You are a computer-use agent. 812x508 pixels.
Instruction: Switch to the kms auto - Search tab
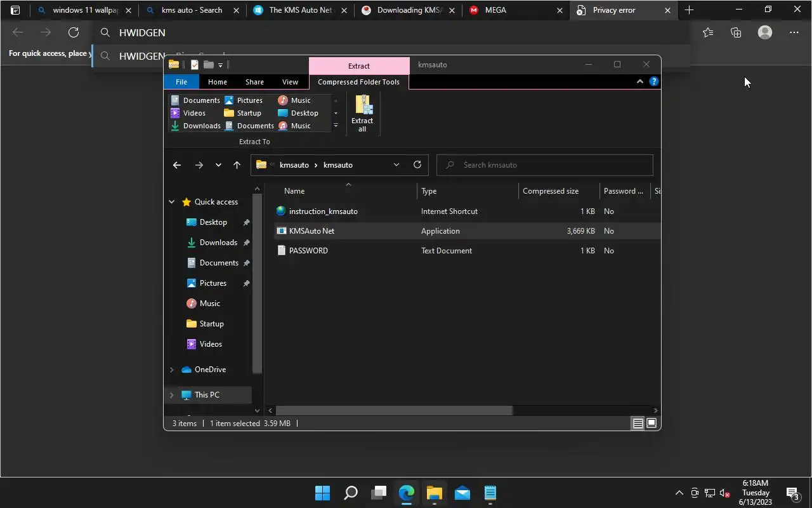point(193,10)
